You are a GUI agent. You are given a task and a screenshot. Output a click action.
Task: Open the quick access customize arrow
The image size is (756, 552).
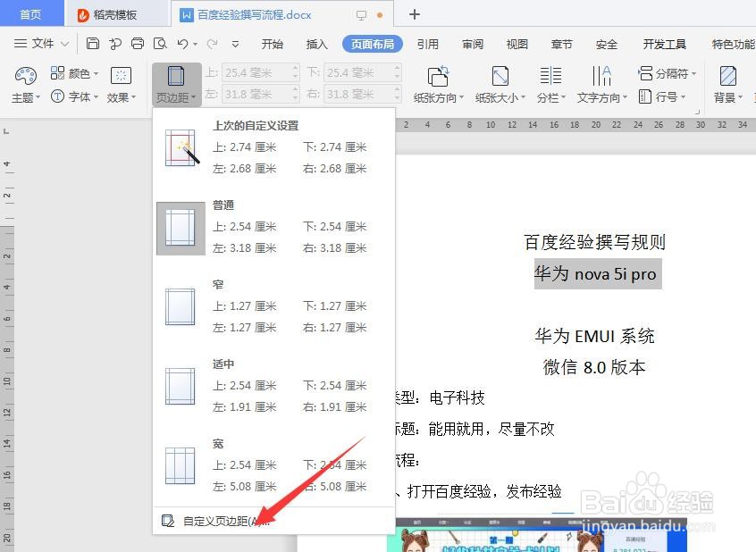click(x=235, y=44)
